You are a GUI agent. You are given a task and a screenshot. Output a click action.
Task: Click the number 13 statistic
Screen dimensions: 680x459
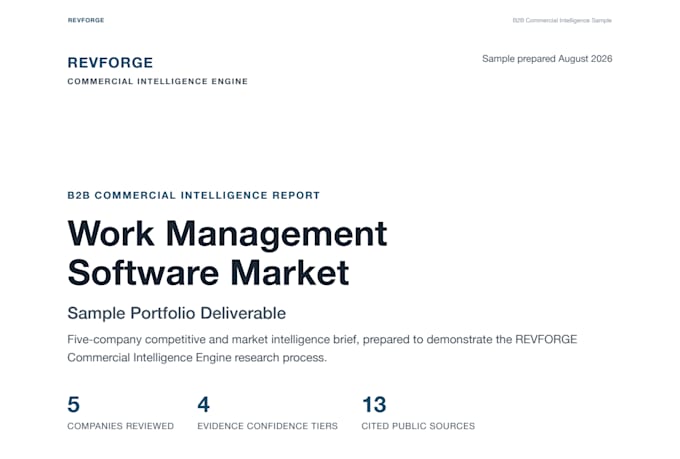click(x=374, y=404)
